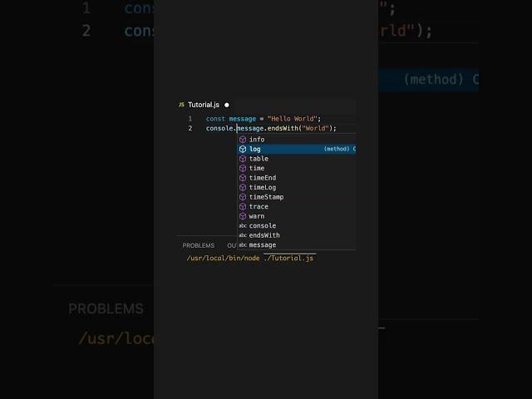The width and height of the screenshot is (532, 399).
Task: Click the abc icon beside message
Action: point(243,244)
